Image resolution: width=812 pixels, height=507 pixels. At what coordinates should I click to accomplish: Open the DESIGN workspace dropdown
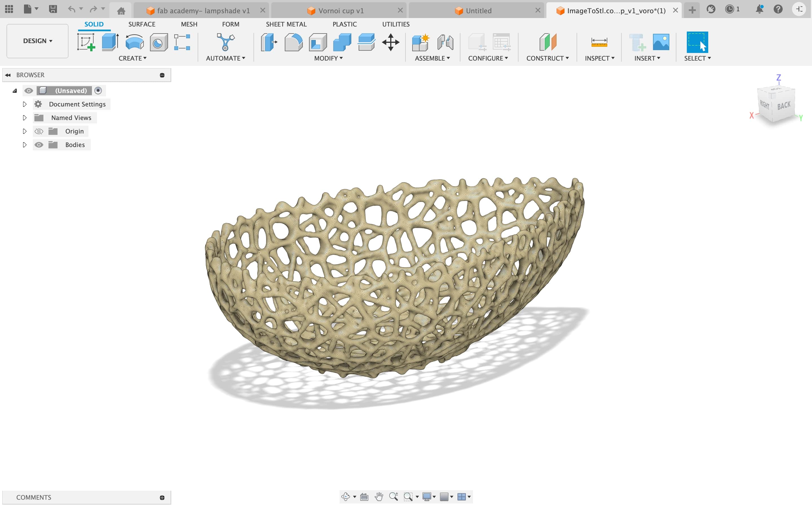(x=37, y=41)
